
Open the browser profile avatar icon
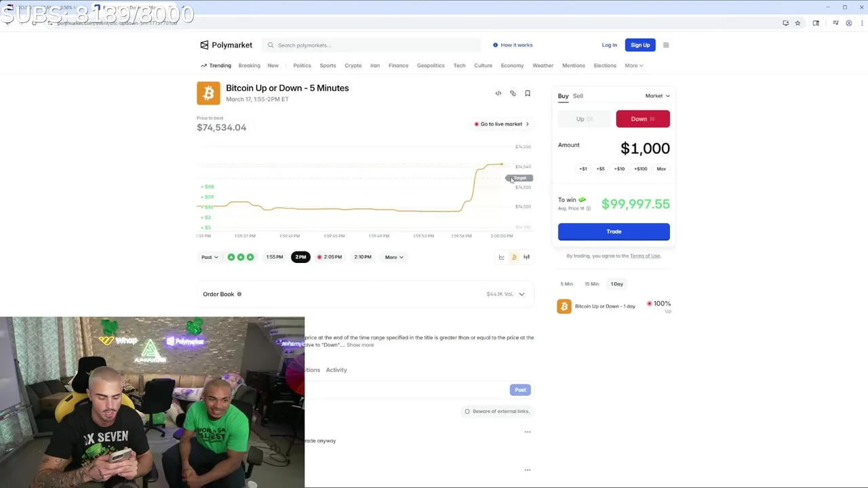(x=848, y=23)
